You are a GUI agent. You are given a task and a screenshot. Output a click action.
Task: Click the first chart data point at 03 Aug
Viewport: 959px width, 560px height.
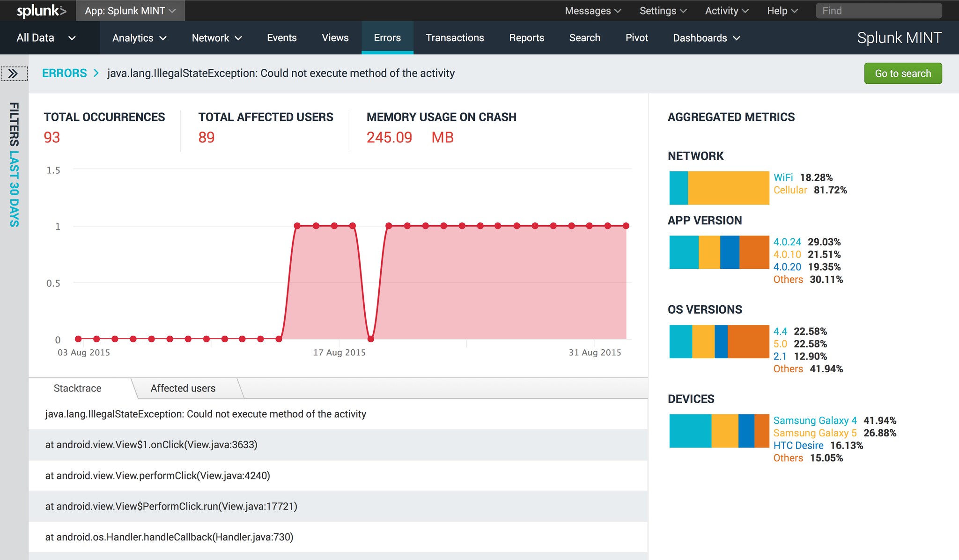(78, 339)
